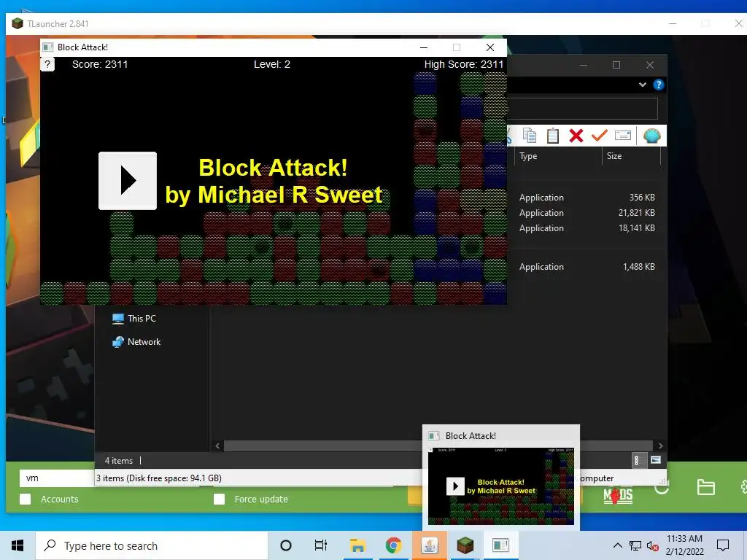Screen dimensions: 747x560
Task: Click the Level: 2 label
Action: point(272,64)
